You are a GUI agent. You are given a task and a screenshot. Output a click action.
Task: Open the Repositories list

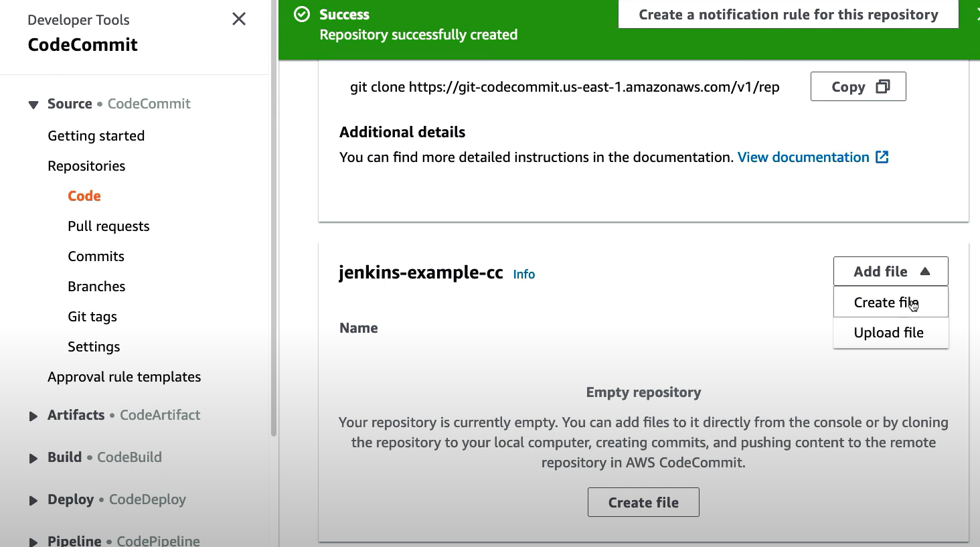point(86,165)
